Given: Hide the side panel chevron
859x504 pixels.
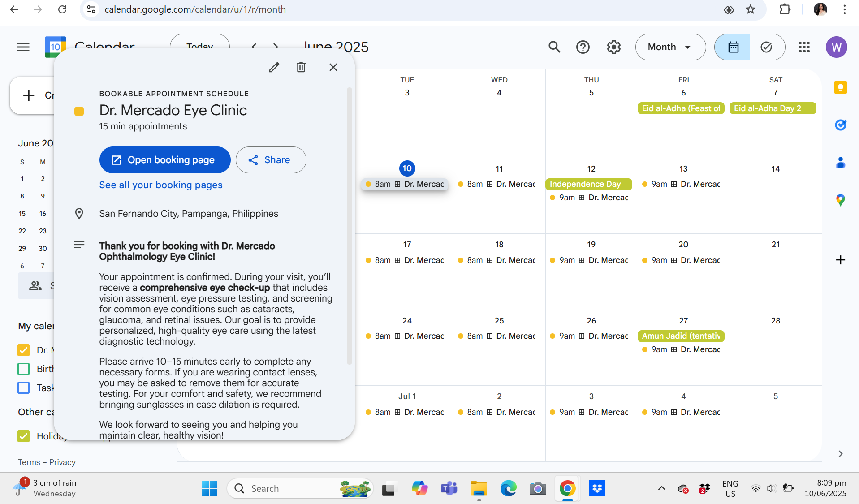Looking at the screenshot, I should pyautogui.click(x=840, y=454).
